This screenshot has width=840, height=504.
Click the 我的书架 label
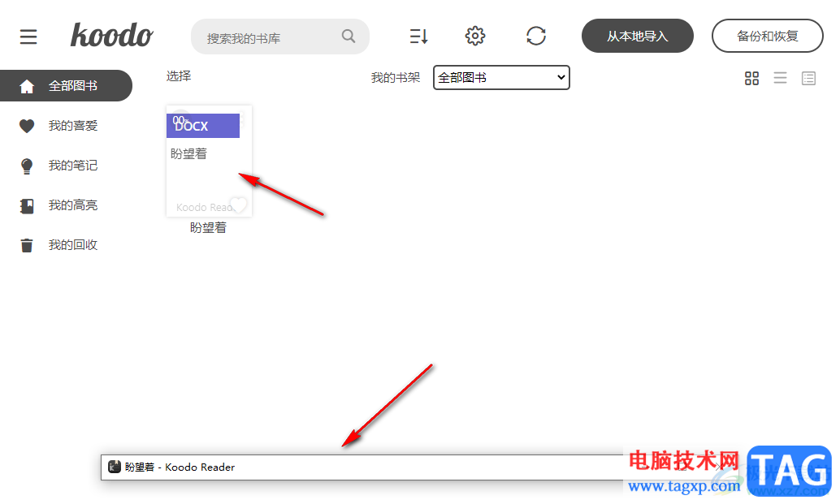pyautogui.click(x=396, y=78)
